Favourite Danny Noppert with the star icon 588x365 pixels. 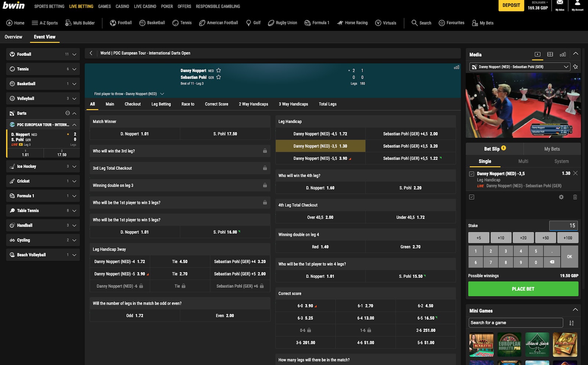219,70
